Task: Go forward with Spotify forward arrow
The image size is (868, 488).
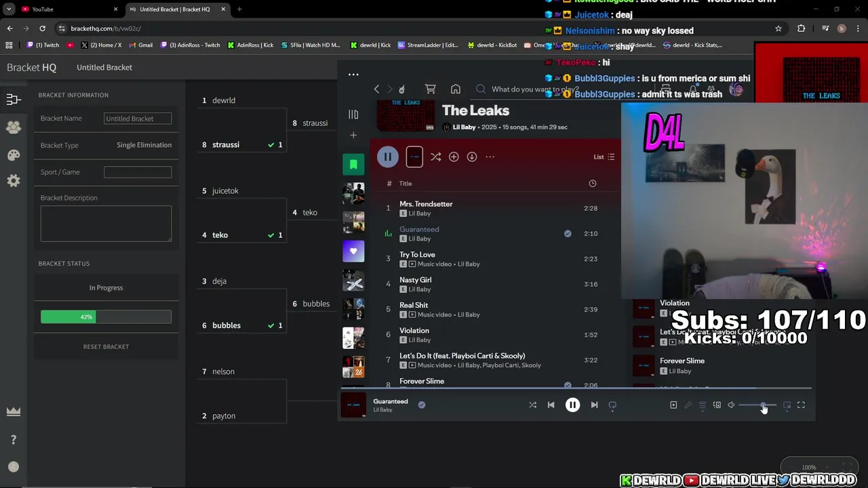Action: 389,89
